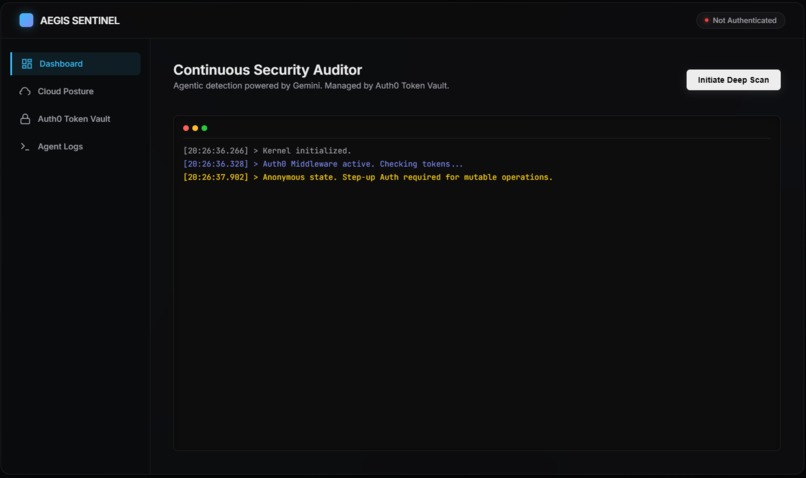Open the Auth0 Token Vault page

point(76,119)
